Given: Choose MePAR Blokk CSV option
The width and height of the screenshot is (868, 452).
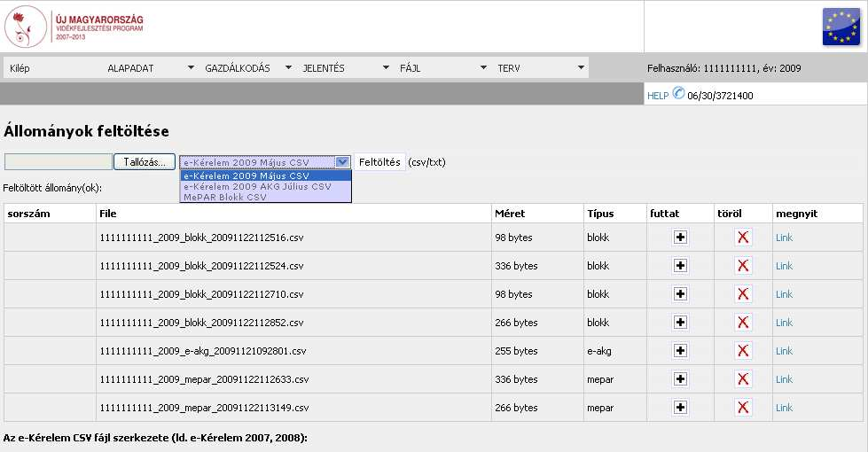Looking at the screenshot, I should 266,197.
